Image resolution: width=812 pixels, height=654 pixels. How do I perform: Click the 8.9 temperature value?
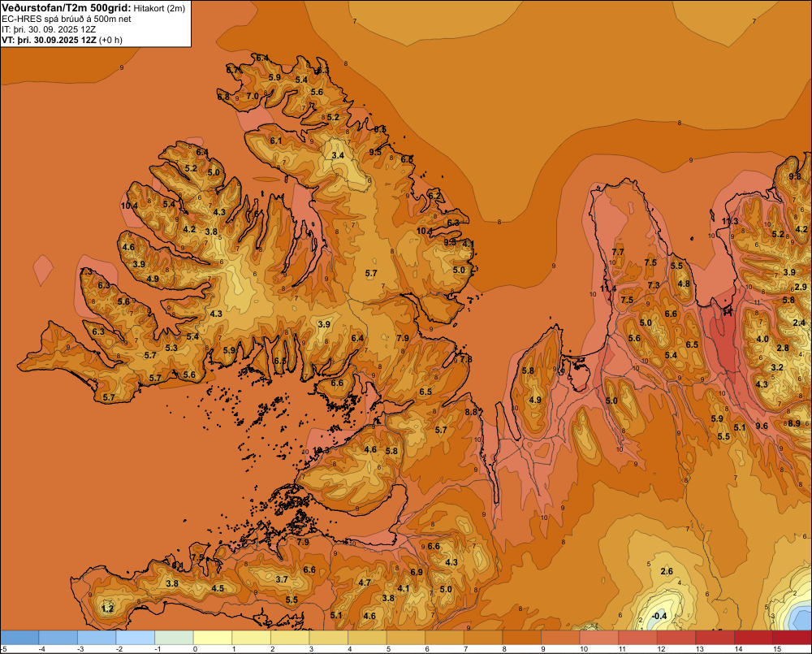[794, 423]
